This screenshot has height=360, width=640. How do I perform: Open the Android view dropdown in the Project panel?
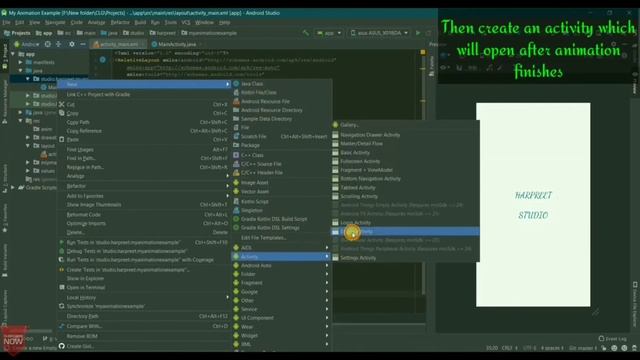click(x=27, y=44)
